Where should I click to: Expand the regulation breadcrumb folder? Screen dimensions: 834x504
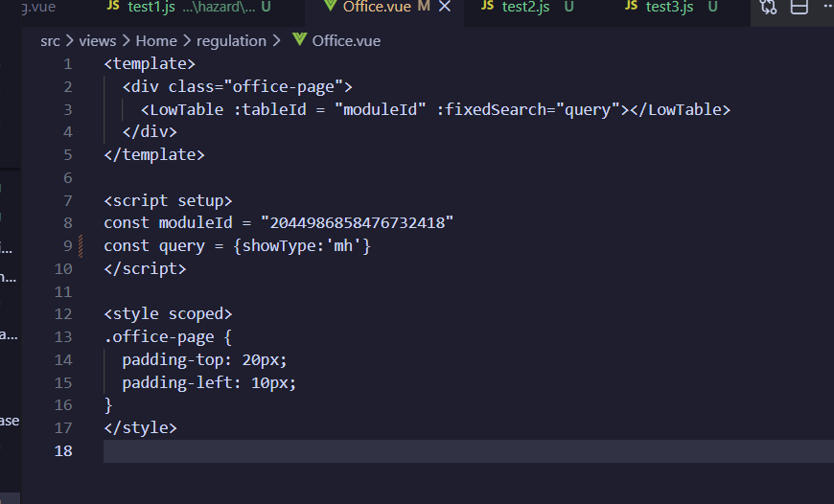click(231, 41)
